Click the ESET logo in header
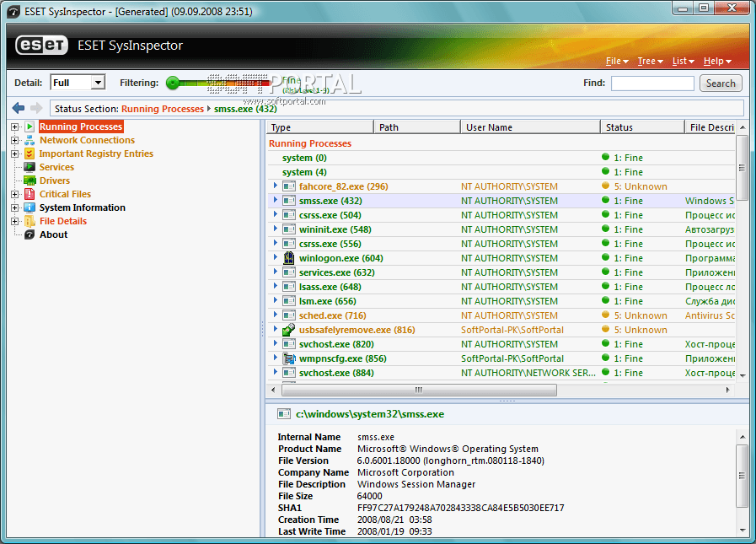 point(41,46)
